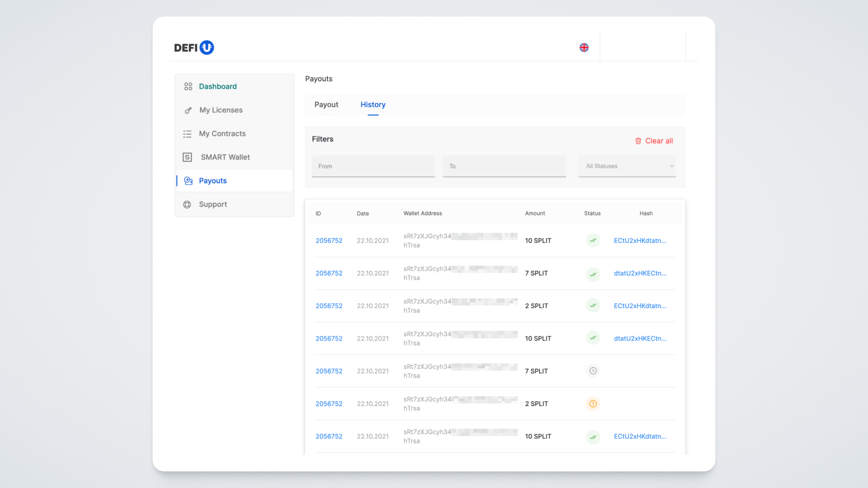Click the Clear all filters button
This screenshot has height=488, width=868.
[x=658, y=141]
